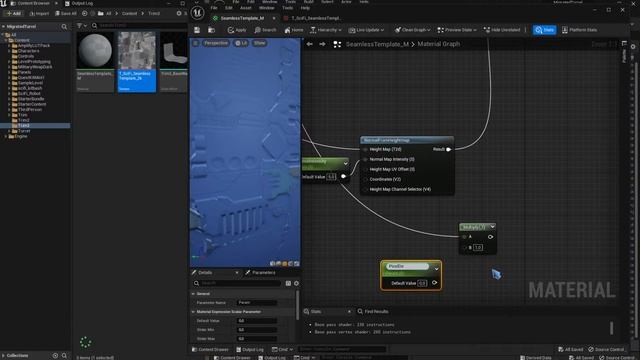Toggle Live Update in the toolbar
The height and width of the screenshot is (360, 640).
(366, 30)
